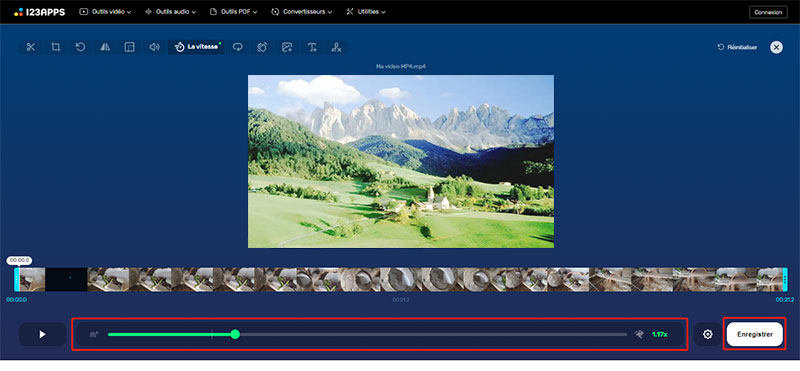Click the Connexion login button

click(768, 12)
